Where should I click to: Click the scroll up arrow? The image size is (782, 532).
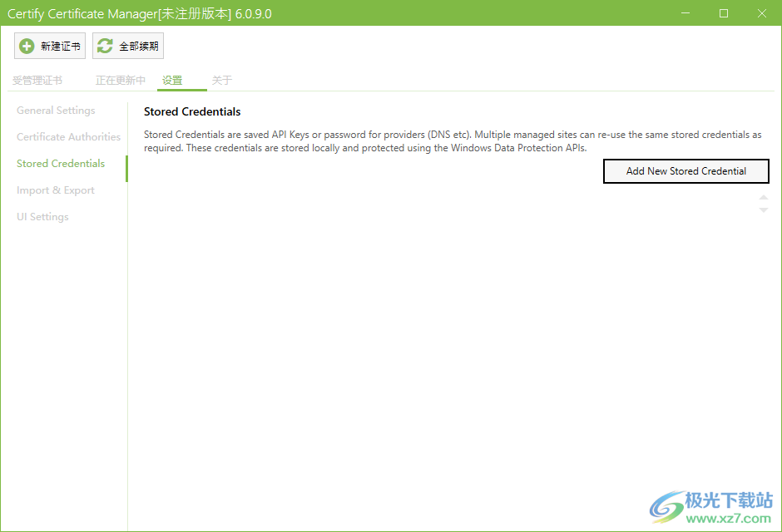tap(763, 198)
